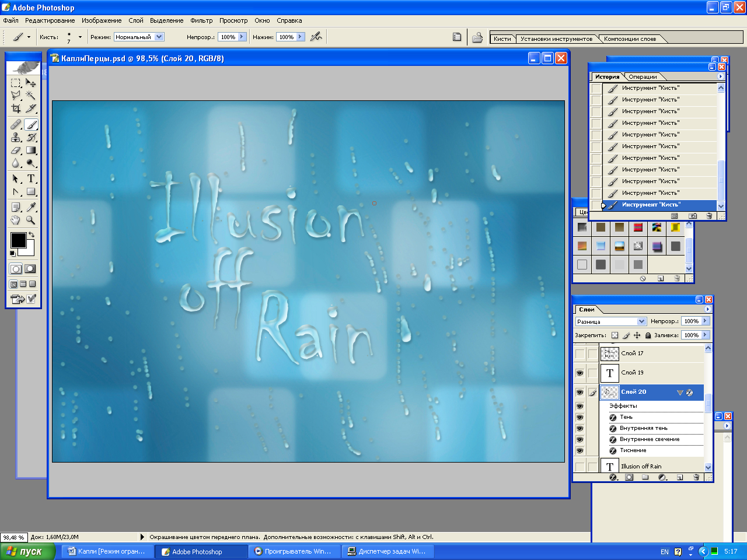Select the Rectangular Marquee tool
The width and height of the screenshot is (747, 560).
(16, 83)
